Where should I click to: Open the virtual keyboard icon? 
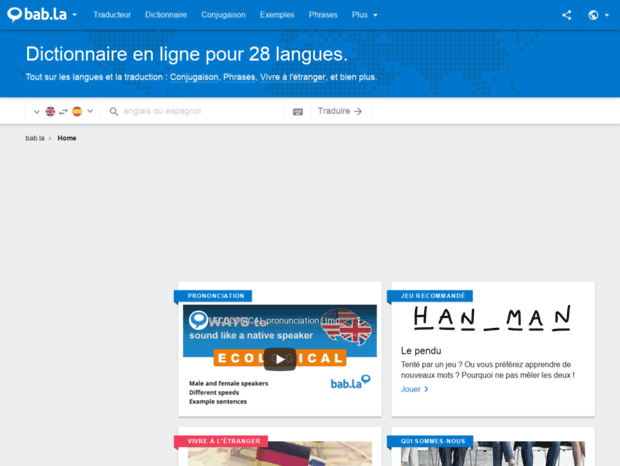[x=298, y=112]
